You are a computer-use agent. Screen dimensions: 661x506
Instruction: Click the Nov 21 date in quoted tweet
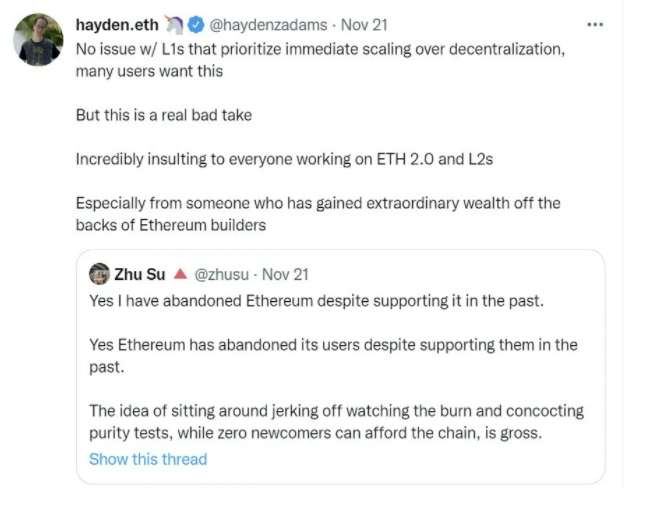[285, 275]
